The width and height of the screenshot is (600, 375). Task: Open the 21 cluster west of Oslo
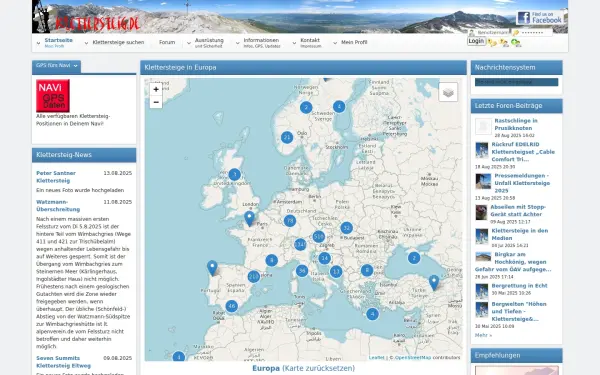[287, 137]
